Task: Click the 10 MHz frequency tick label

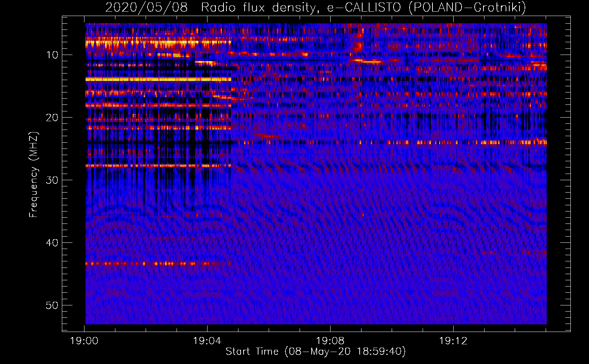Action: tap(52, 55)
